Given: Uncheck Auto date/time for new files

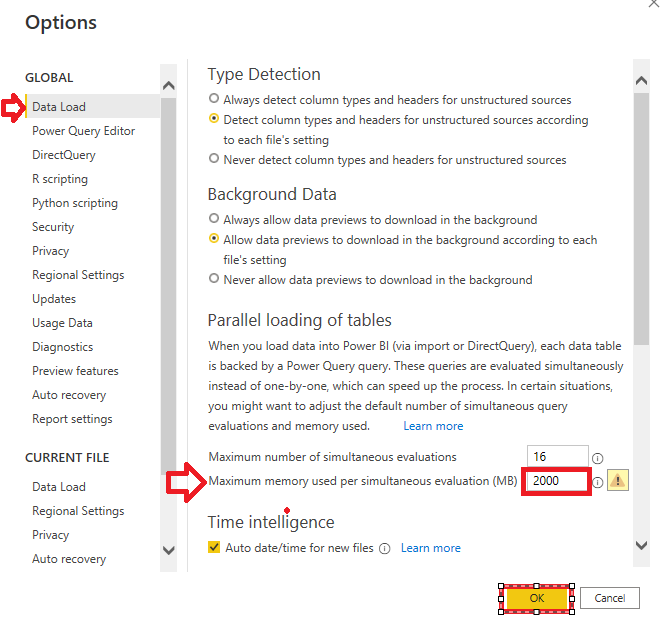Looking at the screenshot, I should click(x=214, y=548).
